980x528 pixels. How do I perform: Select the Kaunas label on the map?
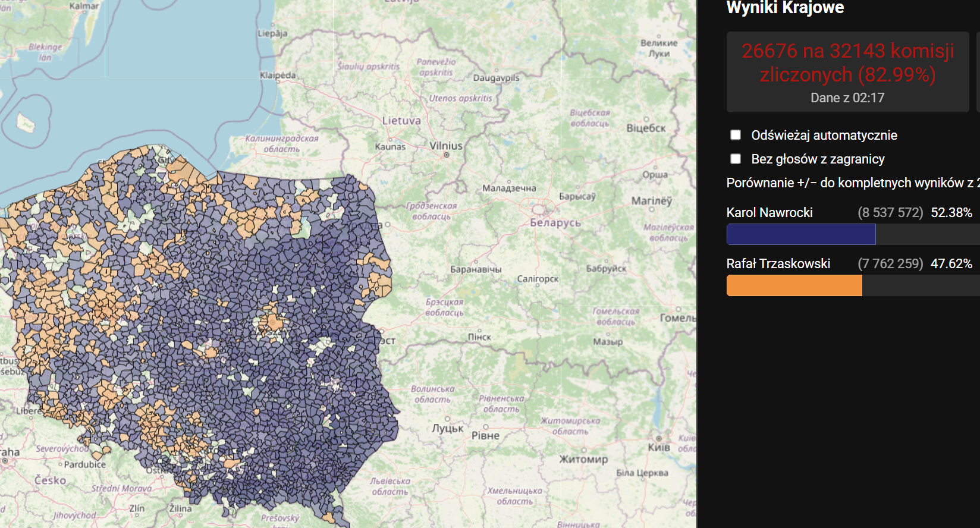390,146
